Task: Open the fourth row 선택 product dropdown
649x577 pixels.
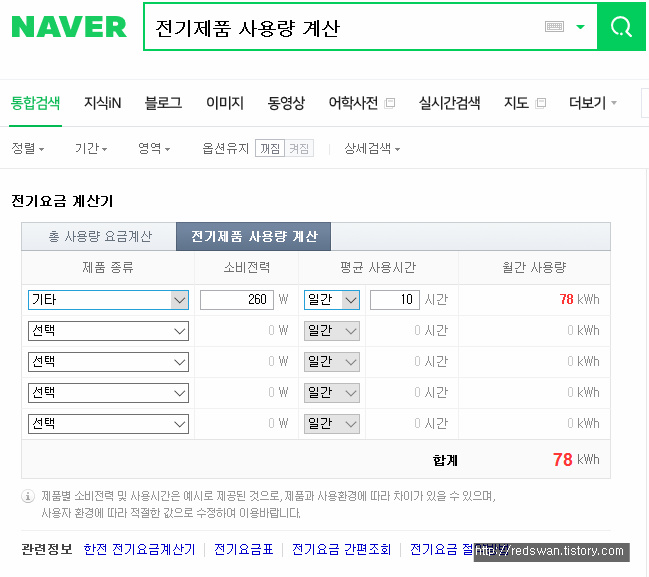Action: (x=108, y=393)
